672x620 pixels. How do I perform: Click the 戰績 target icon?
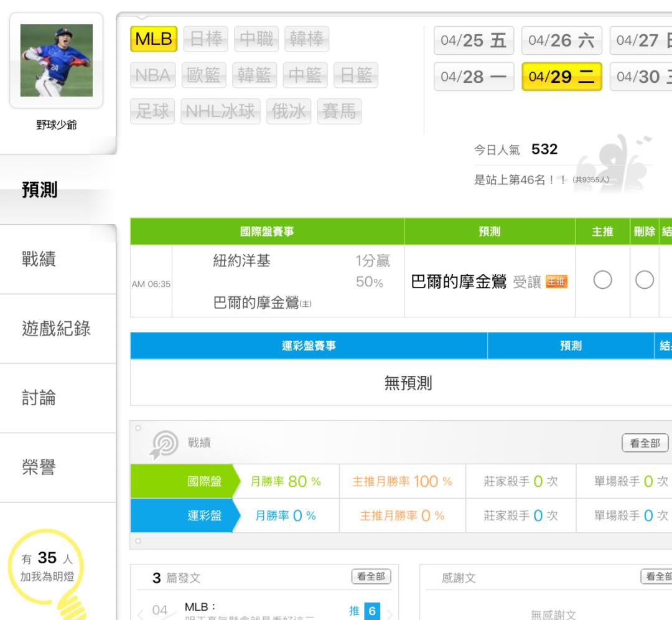[164, 444]
